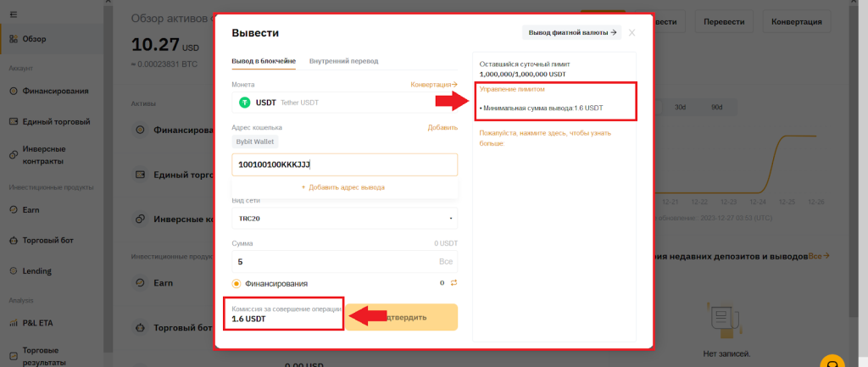Click the Подтвердить button

(401, 317)
